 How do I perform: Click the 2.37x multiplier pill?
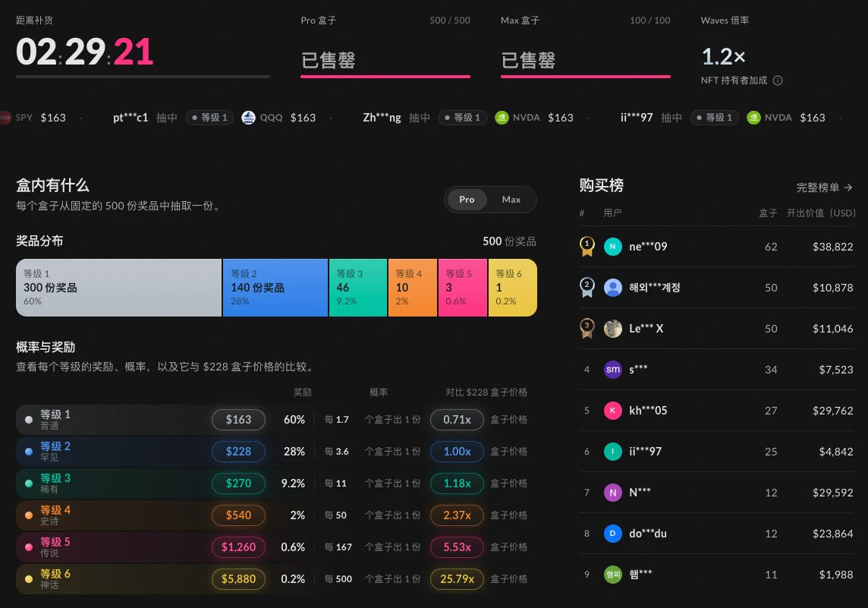pyautogui.click(x=458, y=515)
